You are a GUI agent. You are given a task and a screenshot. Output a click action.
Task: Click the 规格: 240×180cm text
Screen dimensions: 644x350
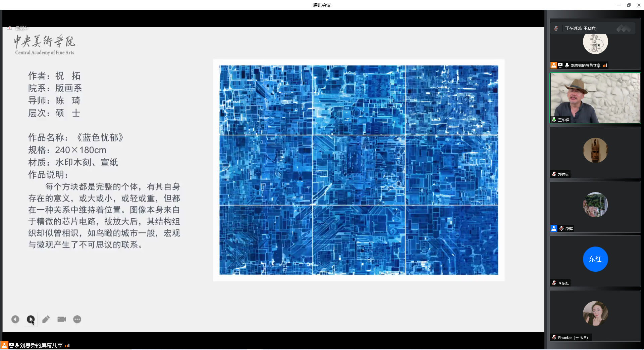(67, 150)
